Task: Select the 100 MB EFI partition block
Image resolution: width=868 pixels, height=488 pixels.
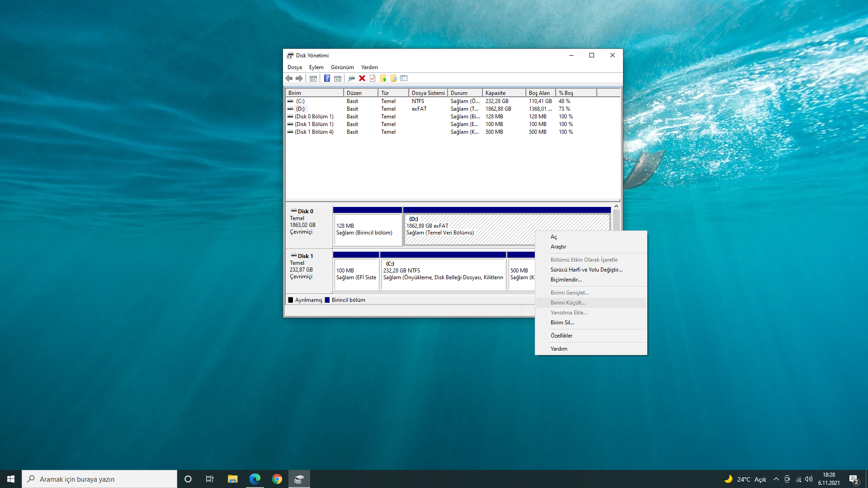Action: (356, 274)
